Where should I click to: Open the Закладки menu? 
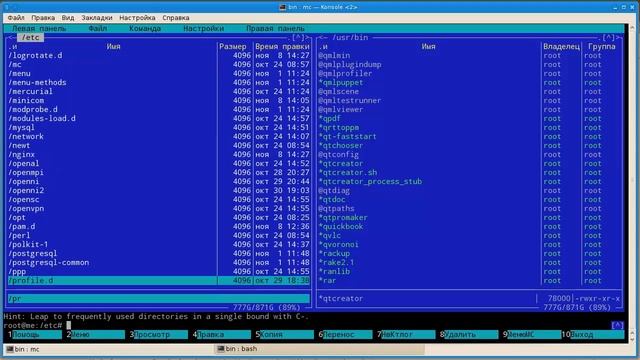click(97, 18)
